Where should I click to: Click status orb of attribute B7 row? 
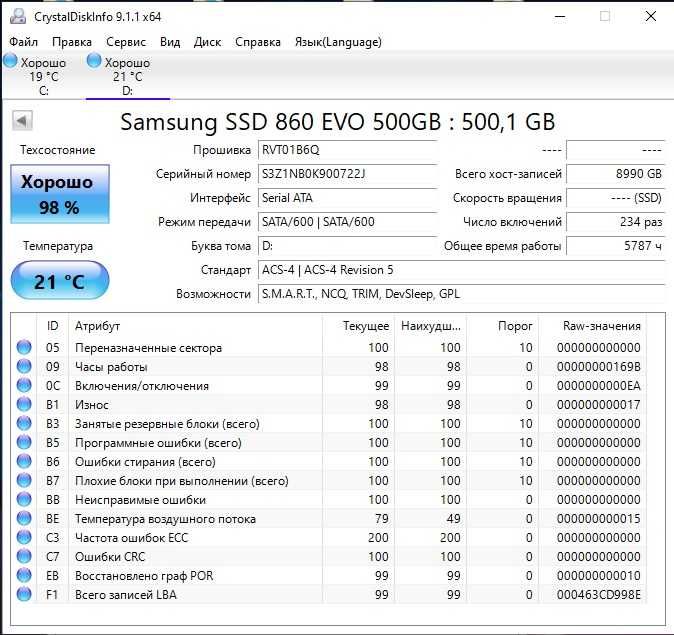coord(24,480)
